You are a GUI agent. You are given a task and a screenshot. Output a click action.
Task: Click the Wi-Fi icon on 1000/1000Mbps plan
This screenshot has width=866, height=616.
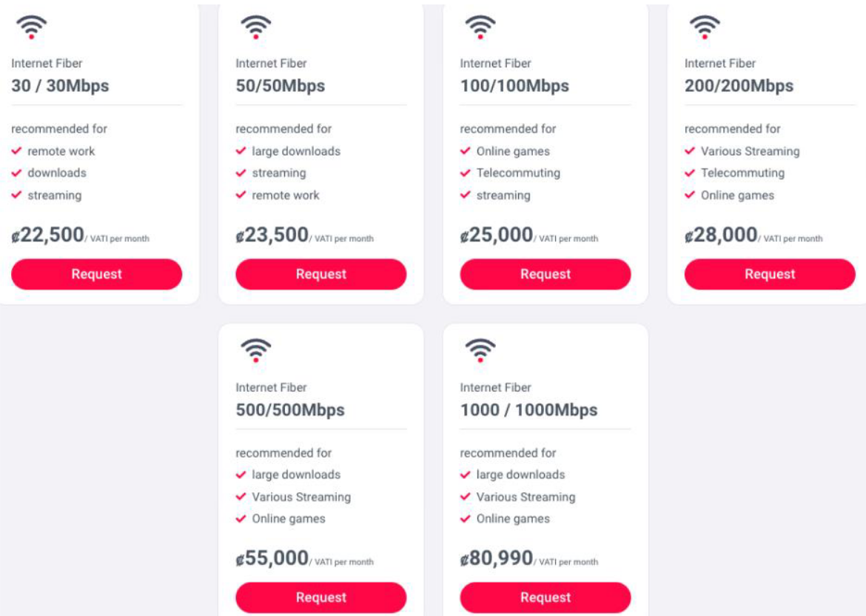(x=480, y=350)
